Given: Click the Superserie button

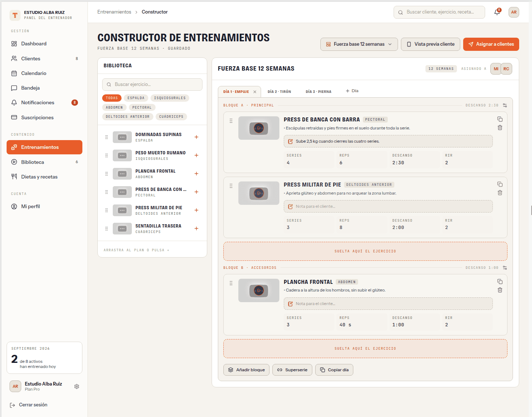Looking at the screenshot, I should [292, 370].
